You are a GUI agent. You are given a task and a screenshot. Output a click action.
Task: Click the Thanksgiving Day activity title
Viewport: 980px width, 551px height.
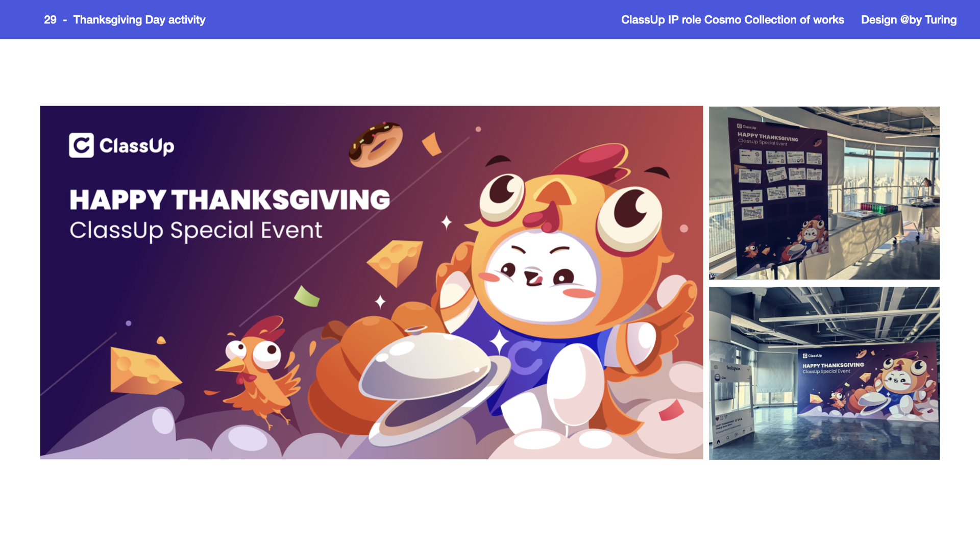click(x=139, y=20)
